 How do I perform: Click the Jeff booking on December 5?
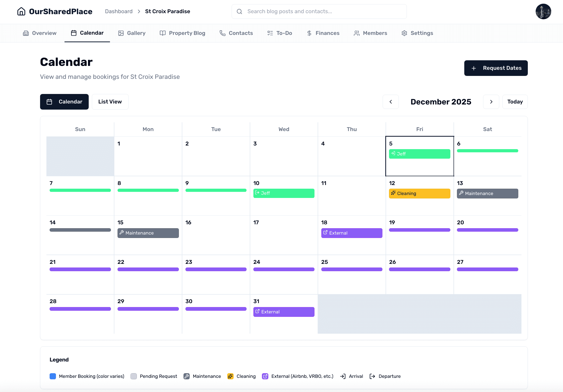click(419, 154)
